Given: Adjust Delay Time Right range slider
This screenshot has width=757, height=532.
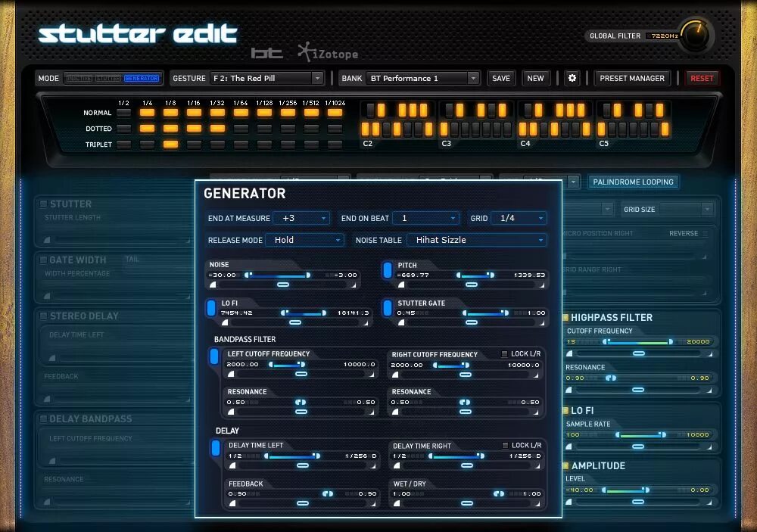Looking at the screenshot, I should 456,456.
